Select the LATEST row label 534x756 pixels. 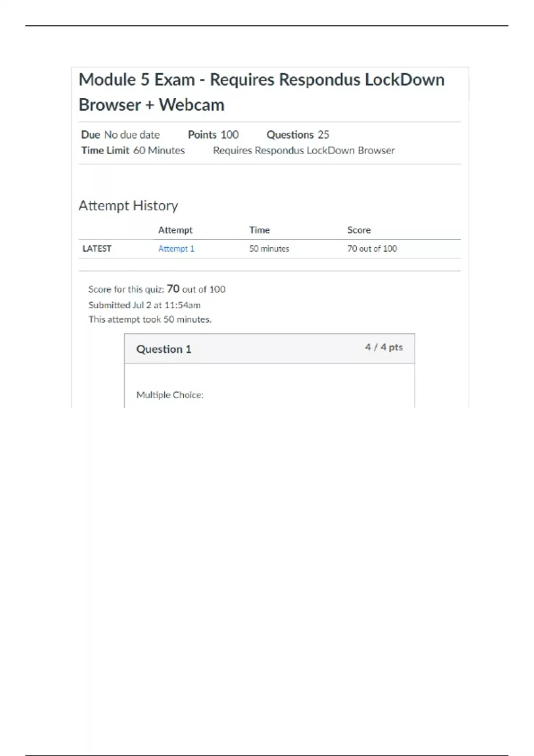[x=97, y=249]
